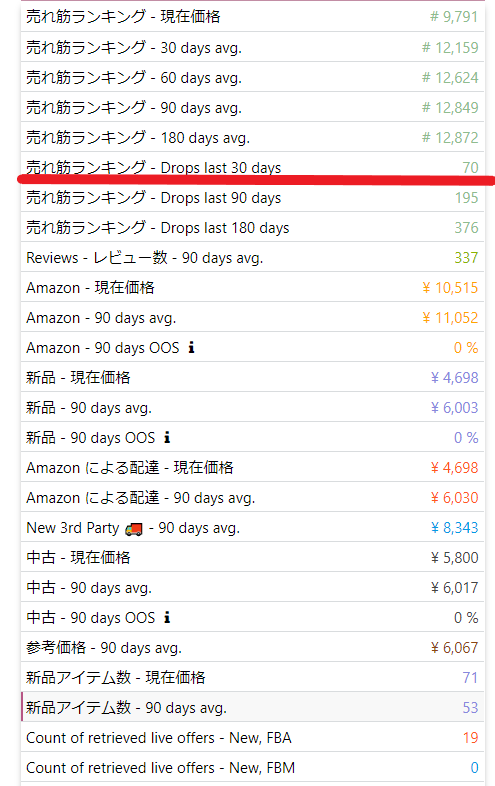Select the Drops last 180 days row

[253, 227]
